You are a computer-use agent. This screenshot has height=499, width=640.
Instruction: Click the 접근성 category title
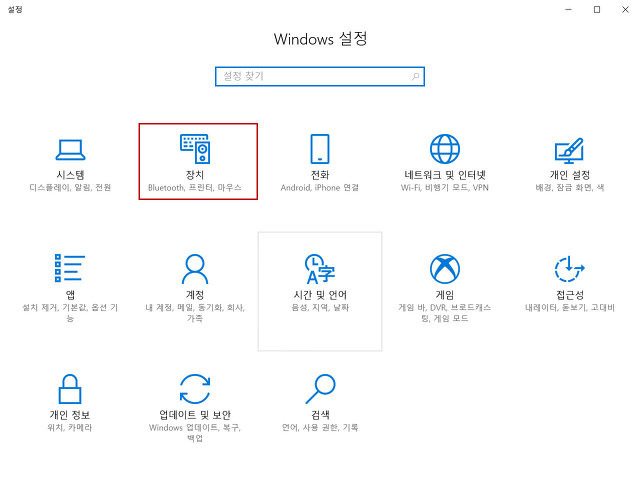pyautogui.click(x=570, y=295)
